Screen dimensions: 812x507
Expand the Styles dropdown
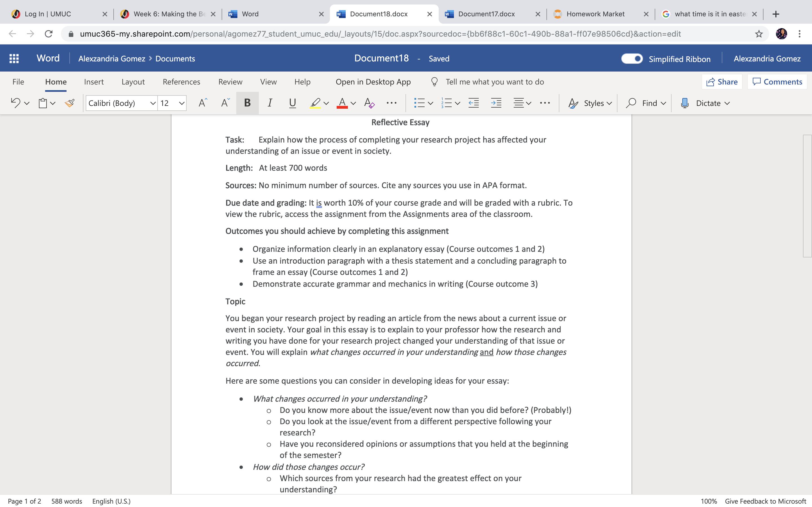(590, 103)
